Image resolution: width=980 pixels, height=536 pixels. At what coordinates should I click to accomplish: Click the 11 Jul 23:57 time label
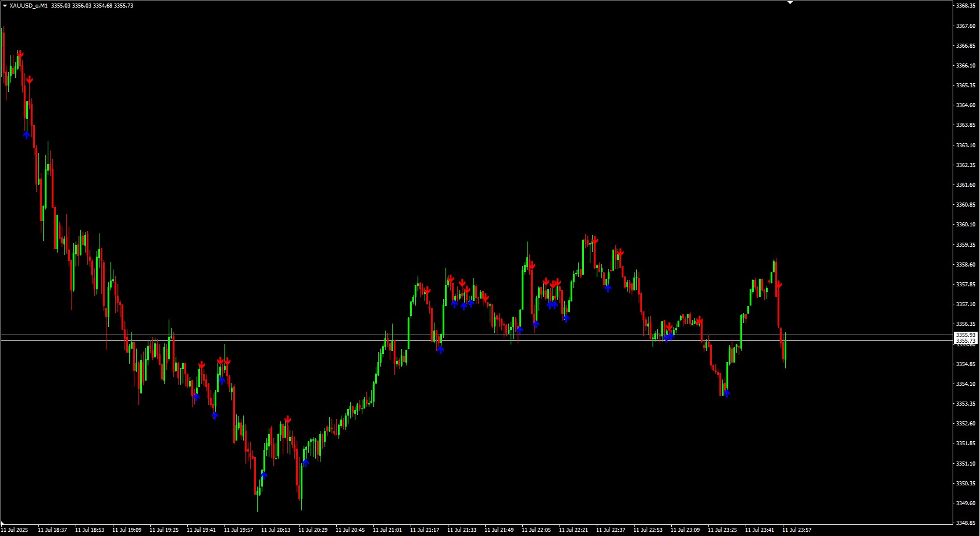796,530
